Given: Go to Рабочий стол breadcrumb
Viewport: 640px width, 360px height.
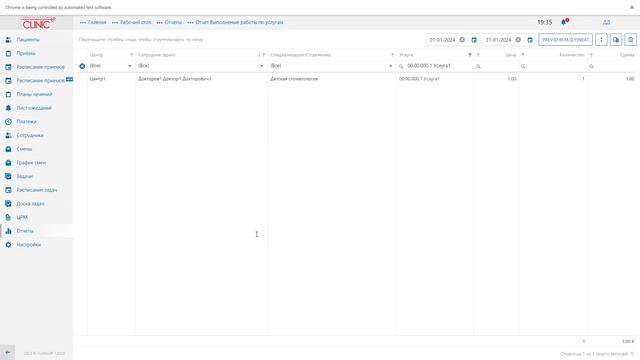Looking at the screenshot, I should pyautogui.click(x=136, y=22).
